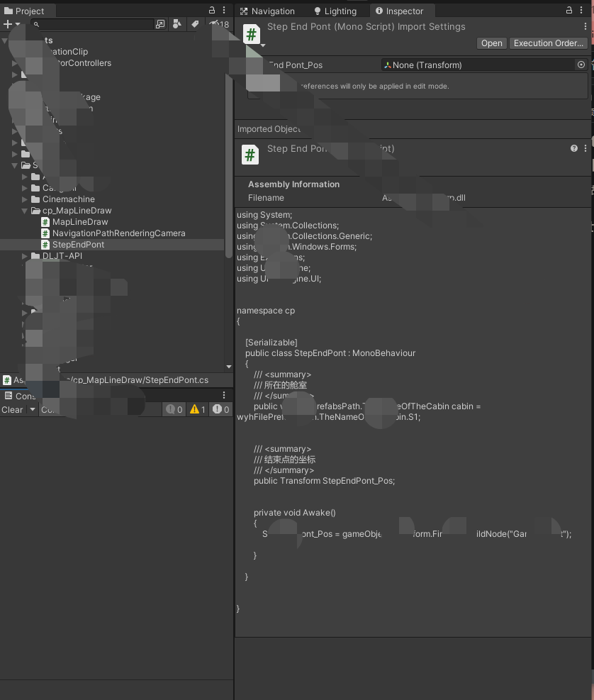Open the Project panel three-dot options menu
Image resolution: width=594 pixels, height=700 pixels.
pos(224,10)
